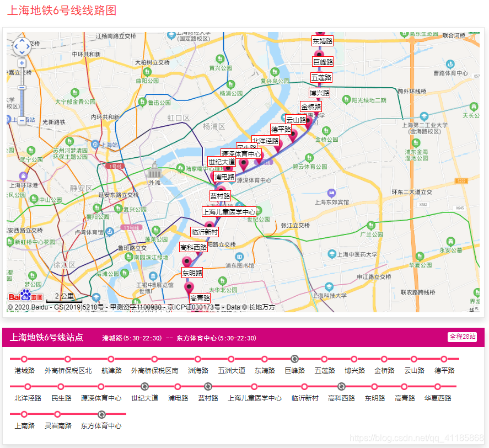Click the map pan control compass
Image resolution: width=489 pixels, height=448 pixels.
22,46
